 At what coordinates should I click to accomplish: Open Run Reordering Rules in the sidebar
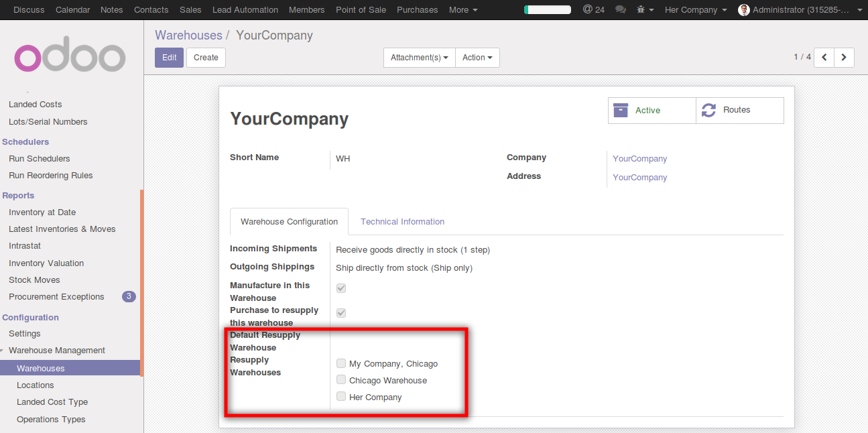[51, 176]
